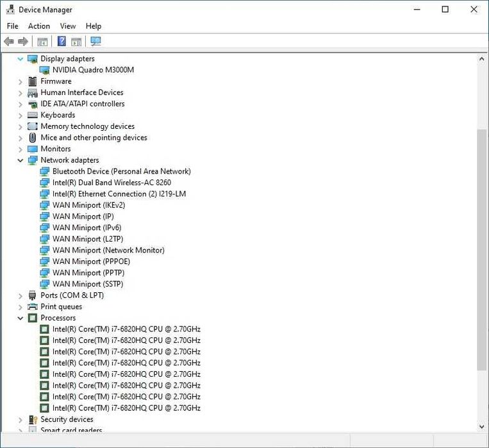
Task: Expand the Monitors node
Action: click(x=21, y=149)
